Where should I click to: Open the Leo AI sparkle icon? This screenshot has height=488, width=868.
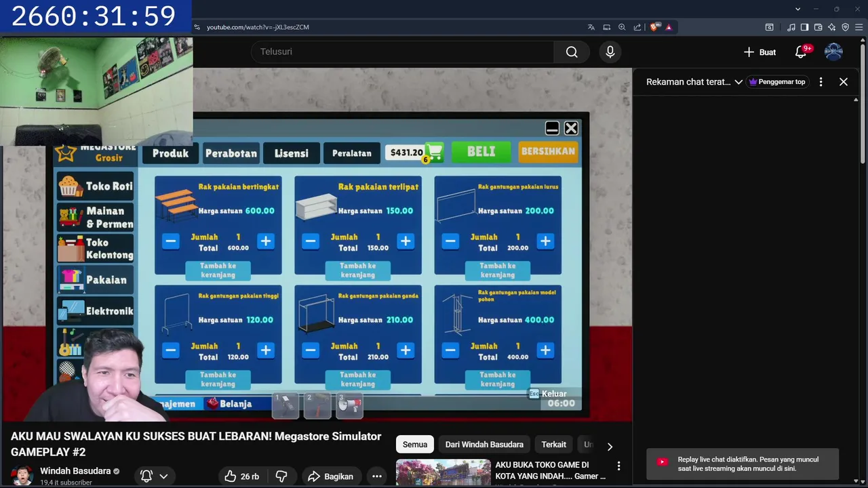point(832,27)
